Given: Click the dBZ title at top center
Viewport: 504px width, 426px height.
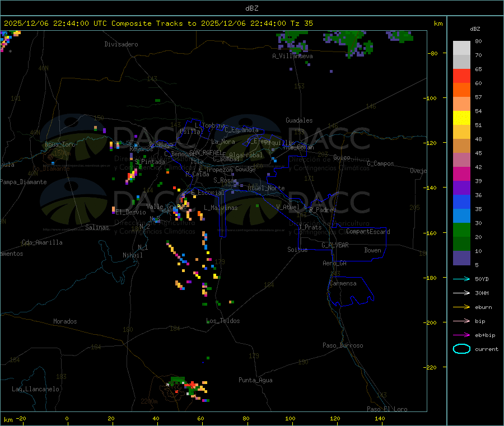Looking at the screenshot, I should (251, 8).
